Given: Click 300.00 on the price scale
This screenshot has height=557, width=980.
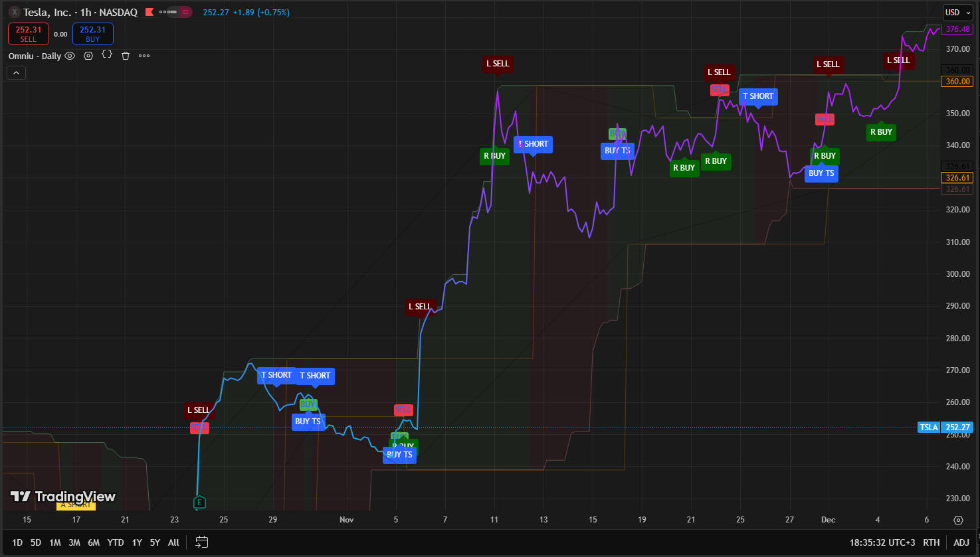Looking at the screenshot, I should (x=958, y=274).
